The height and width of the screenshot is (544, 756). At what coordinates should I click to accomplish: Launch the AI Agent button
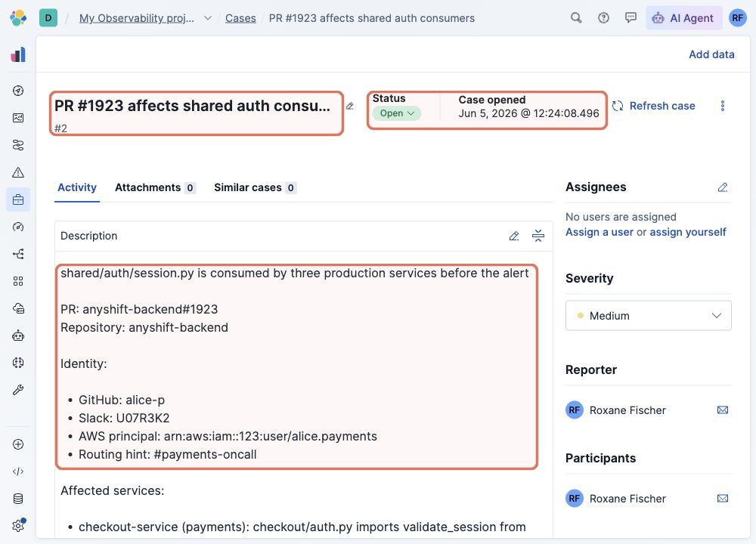pos(683,18)
